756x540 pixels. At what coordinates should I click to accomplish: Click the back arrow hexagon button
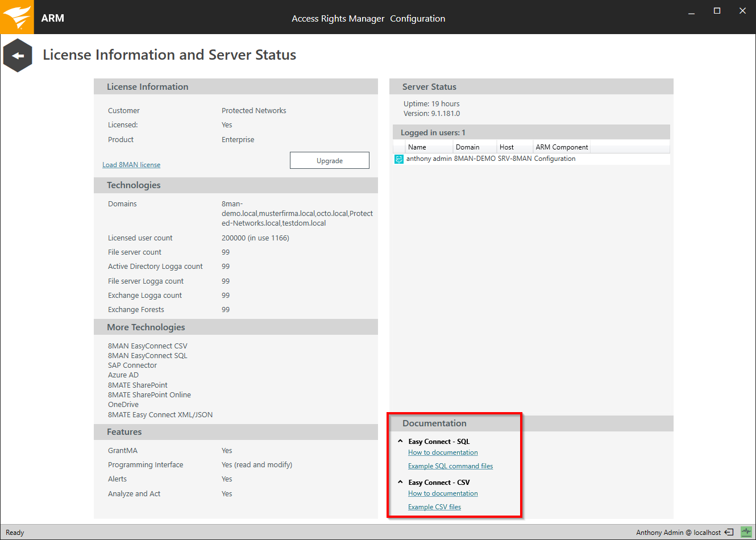[18, 56]
